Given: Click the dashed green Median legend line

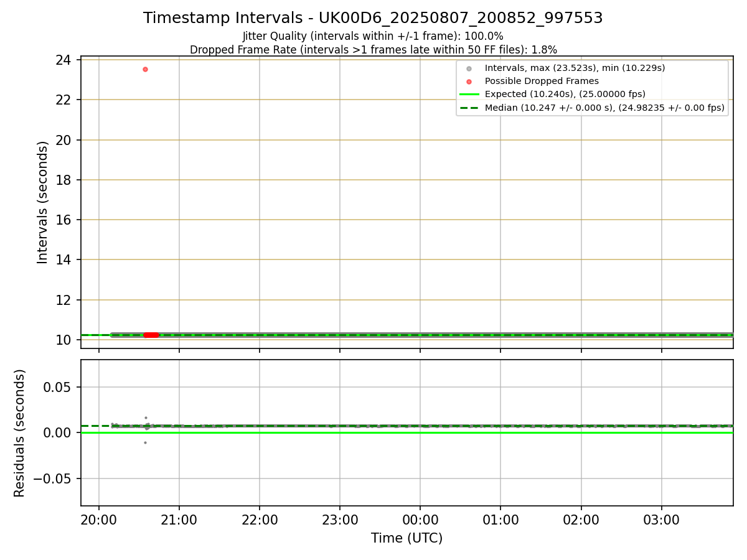Looking at the screenshot, I should pyautogui.click(x=469, y=108).
